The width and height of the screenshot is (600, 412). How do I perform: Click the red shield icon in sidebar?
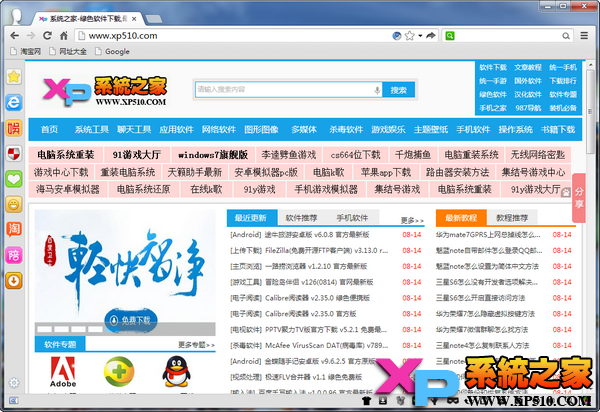coord(14,153)
